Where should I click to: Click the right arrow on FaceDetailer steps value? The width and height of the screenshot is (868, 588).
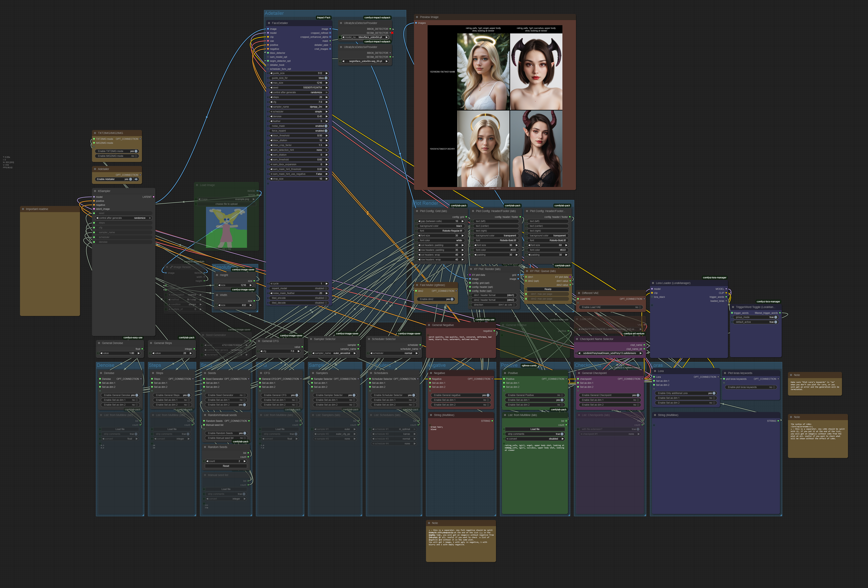326,97
